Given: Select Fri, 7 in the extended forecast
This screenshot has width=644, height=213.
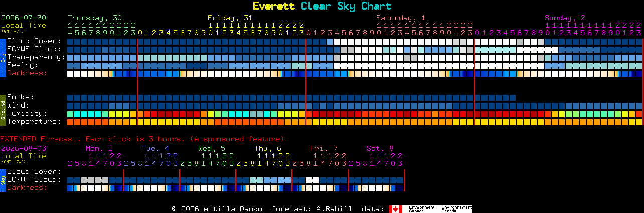Looking at the screenshot, I should click(x=324, y=148).
